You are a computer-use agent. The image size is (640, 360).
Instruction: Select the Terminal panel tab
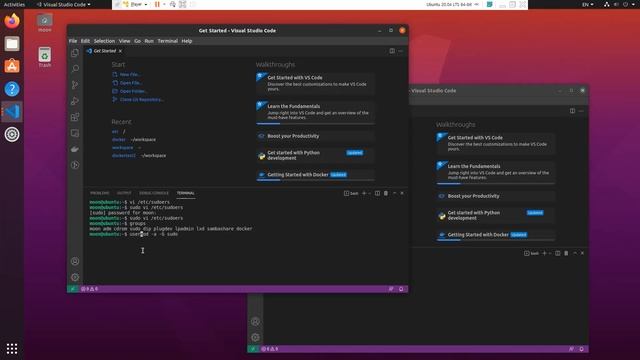click(x=186, y=193)
